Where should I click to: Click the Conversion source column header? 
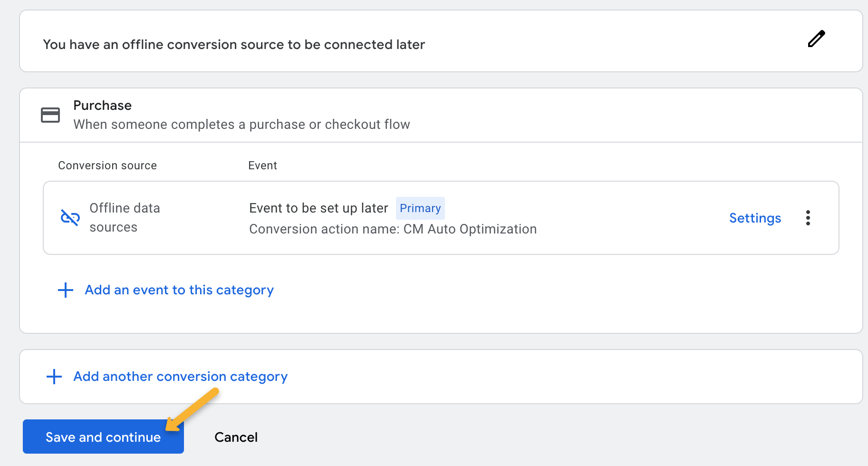pos(107,165)
